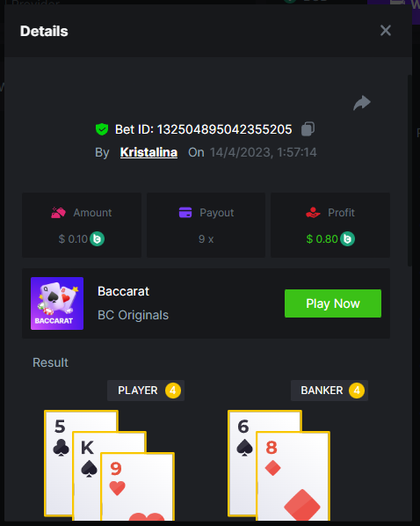Image resolution: width=420 pixels, height=526 pixels.
Task: Click the Baccarat game thumbnail
Action: click(57, 303)
